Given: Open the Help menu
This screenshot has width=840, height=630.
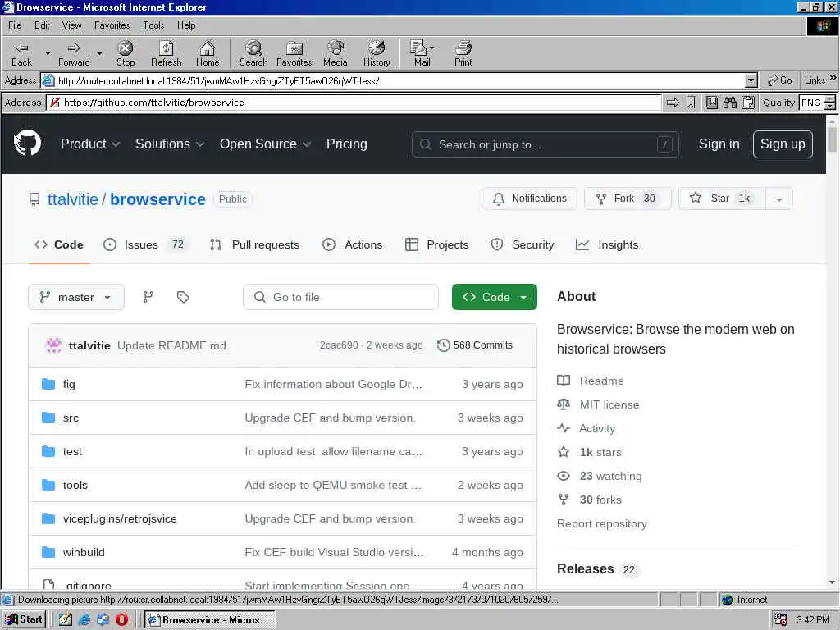Looking at the screenshot, I should [186, 25].
